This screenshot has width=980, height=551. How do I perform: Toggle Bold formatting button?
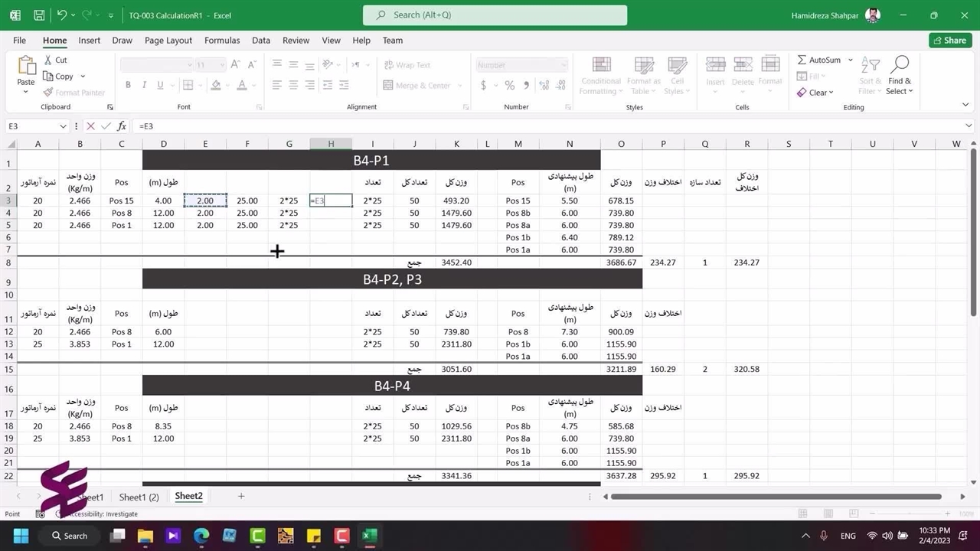click(x=128, y=85)
